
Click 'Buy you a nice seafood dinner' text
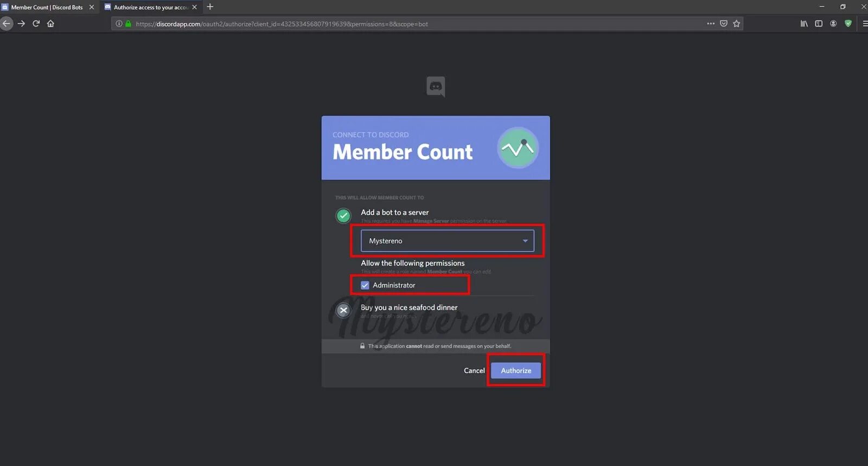tap(409, 308)
